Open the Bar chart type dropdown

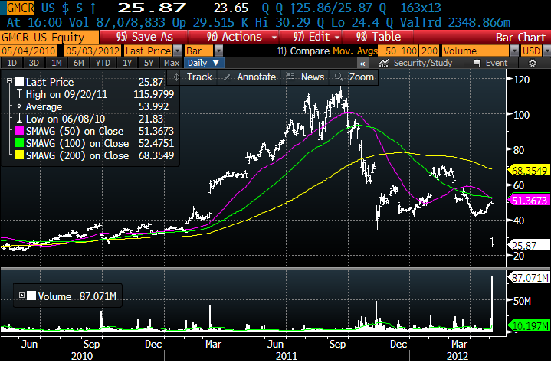pos(218,51)
